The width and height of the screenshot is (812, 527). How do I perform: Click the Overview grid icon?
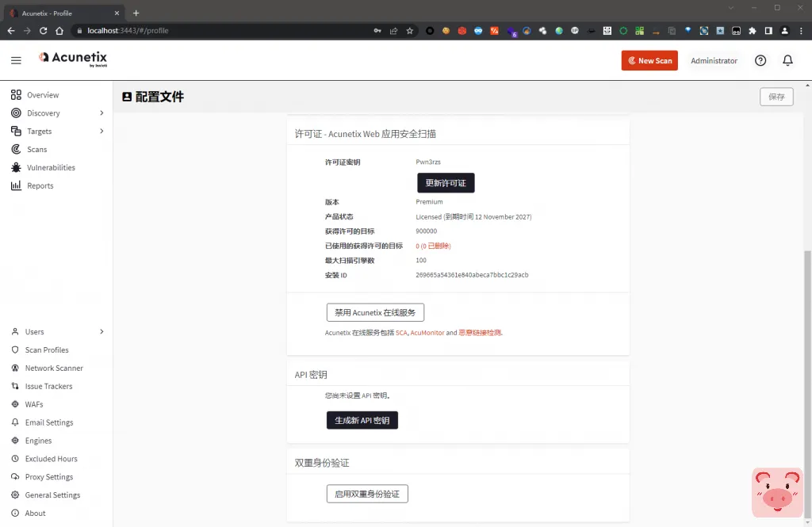[16, 95]
